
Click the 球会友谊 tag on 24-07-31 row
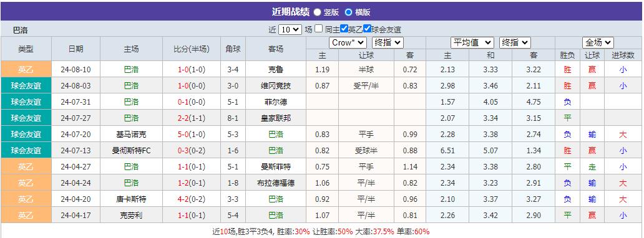click(26, 102)
